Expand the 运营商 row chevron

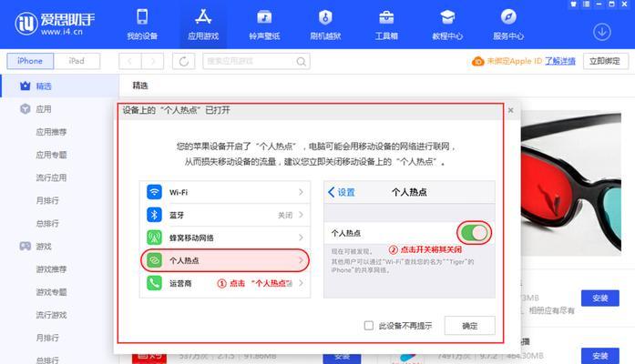point(301,283)
